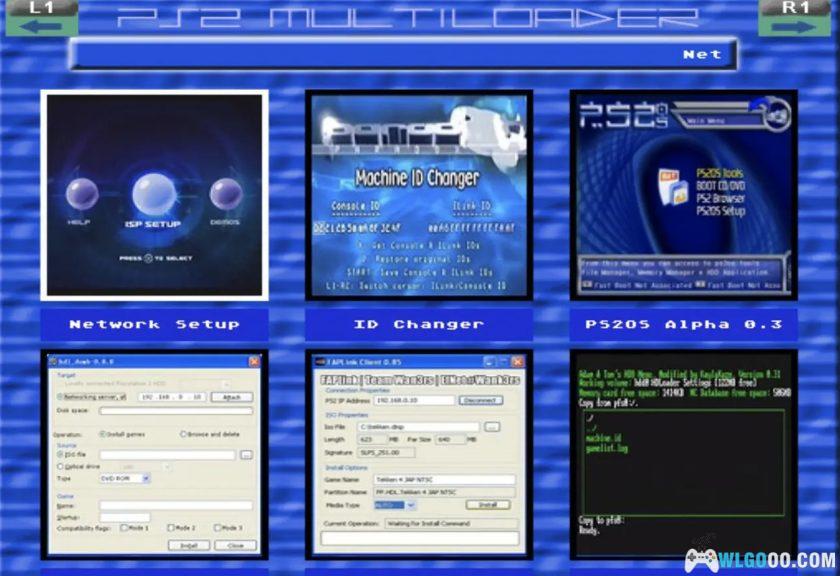Screen dimensions: 840x576
Task: Click Disconnect in FAPLink Client
Action: point(480,400)
